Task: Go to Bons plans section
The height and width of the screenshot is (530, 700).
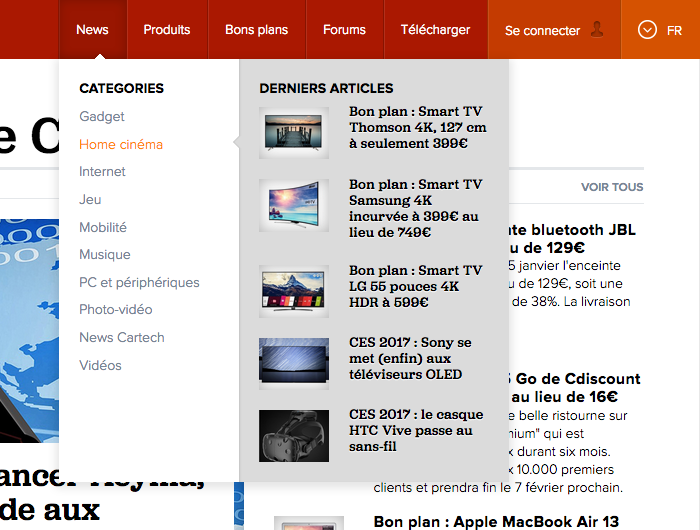Action: [256, 30]
